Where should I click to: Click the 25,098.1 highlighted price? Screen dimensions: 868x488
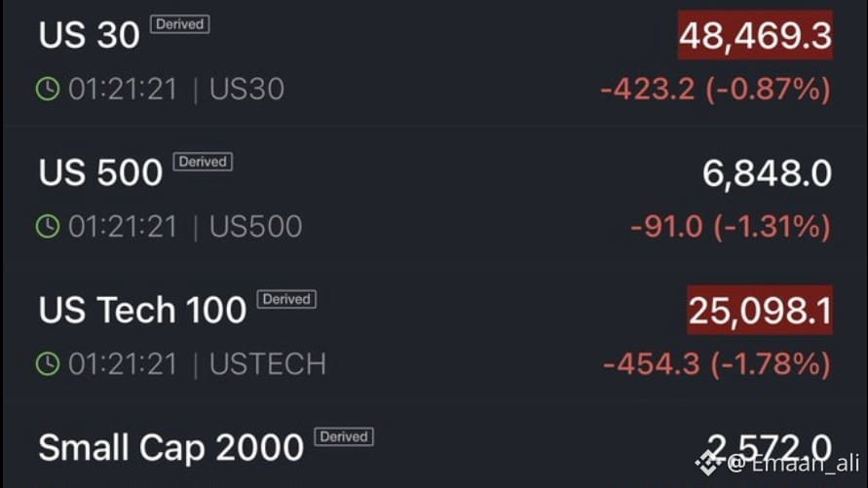click(x=760, y=311)
